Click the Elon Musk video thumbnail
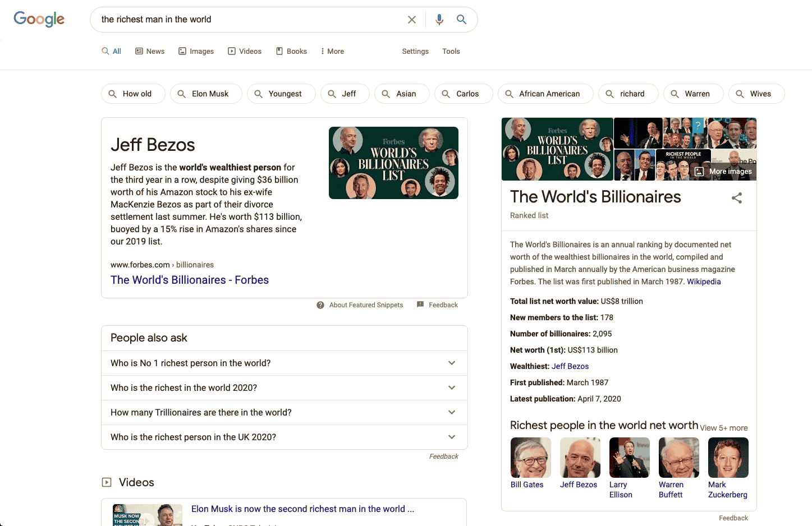The height and width of the screenshot is (526, 812). [x=147, y=515]
